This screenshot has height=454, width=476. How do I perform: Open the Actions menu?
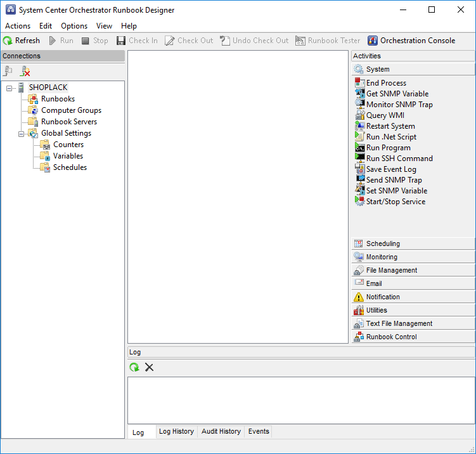[x=18, y=26]
